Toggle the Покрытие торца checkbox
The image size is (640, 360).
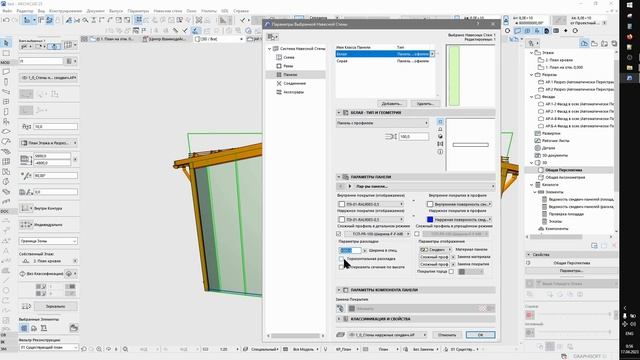451,271
